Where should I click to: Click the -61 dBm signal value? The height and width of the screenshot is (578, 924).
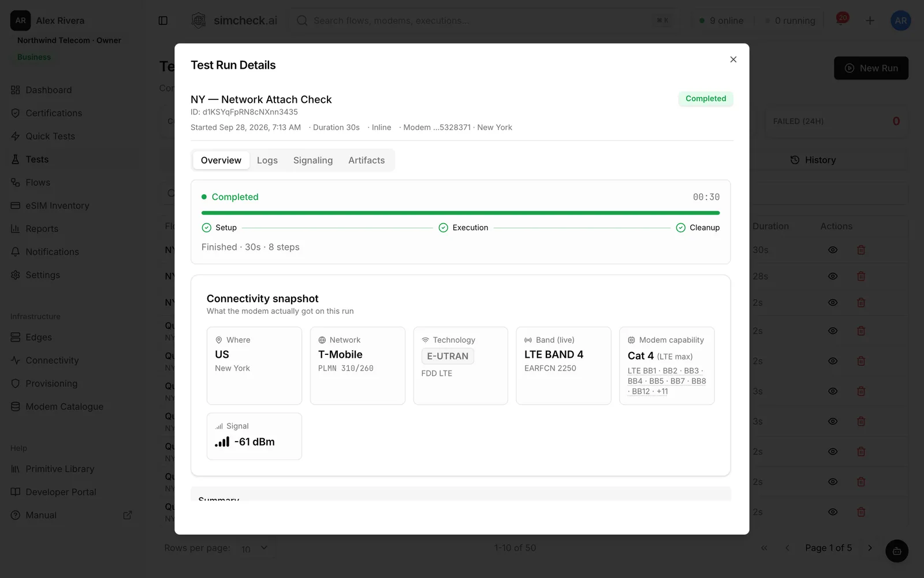[255, 442]
